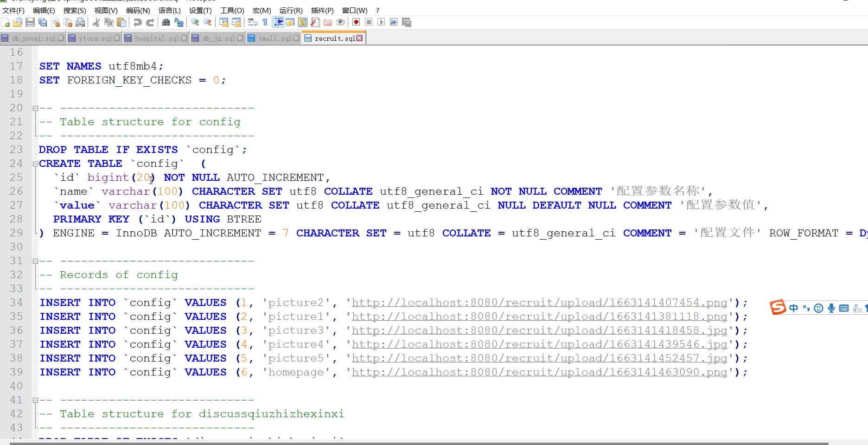Switch to the hospital.sql tab
868x445 pixels.
[x=156, y=38]
